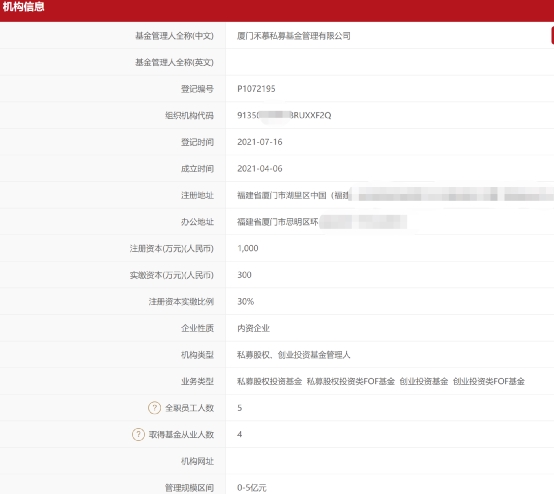Click the 机构类型 label
The width and height of the screenshot is (554, 494).
click(198, 355)
